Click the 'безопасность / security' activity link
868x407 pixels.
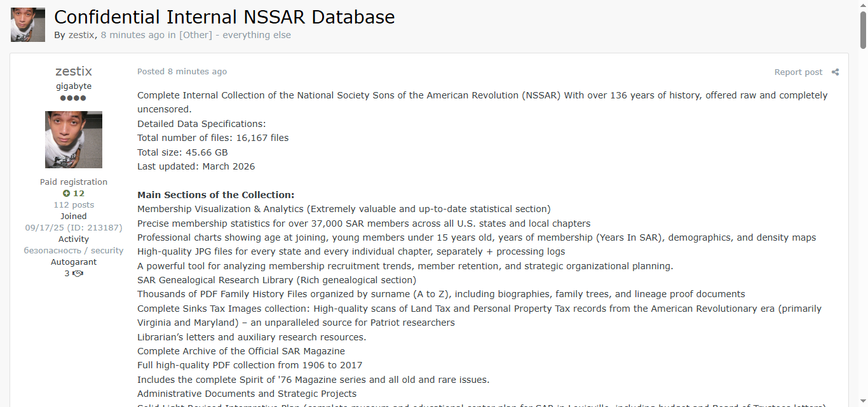click(x=74, y=251)
